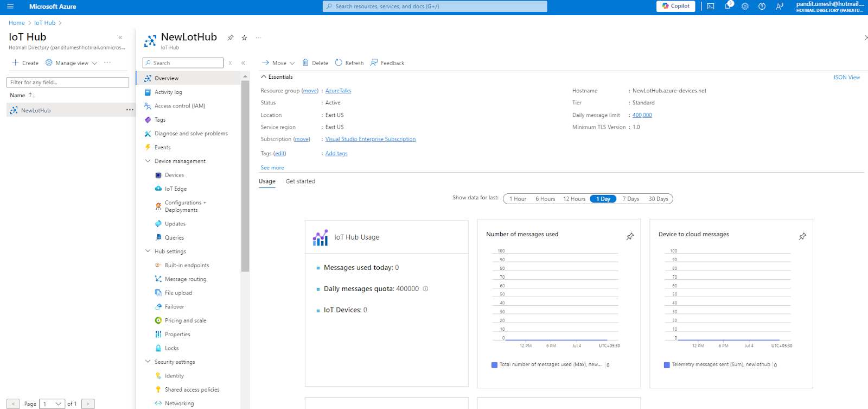Sort the list by Name column
Image resolution: width=868 pixels, height=409 pixels.
22,95
